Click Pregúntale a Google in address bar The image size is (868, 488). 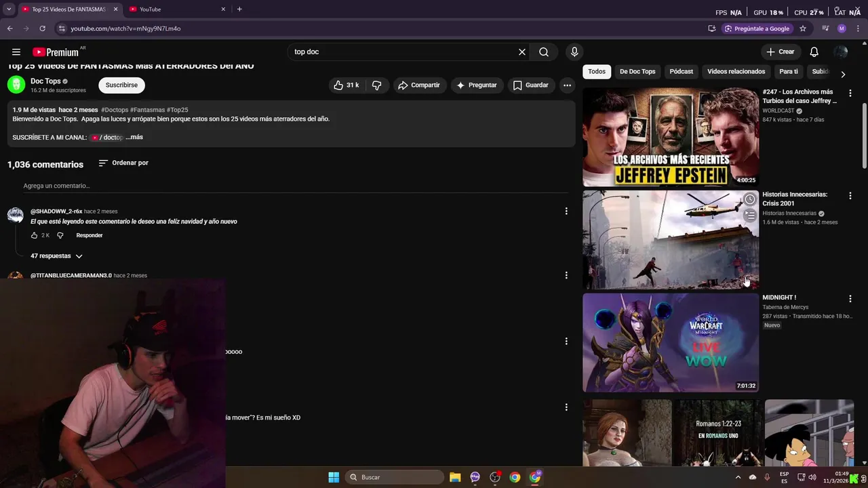(757, 28)
